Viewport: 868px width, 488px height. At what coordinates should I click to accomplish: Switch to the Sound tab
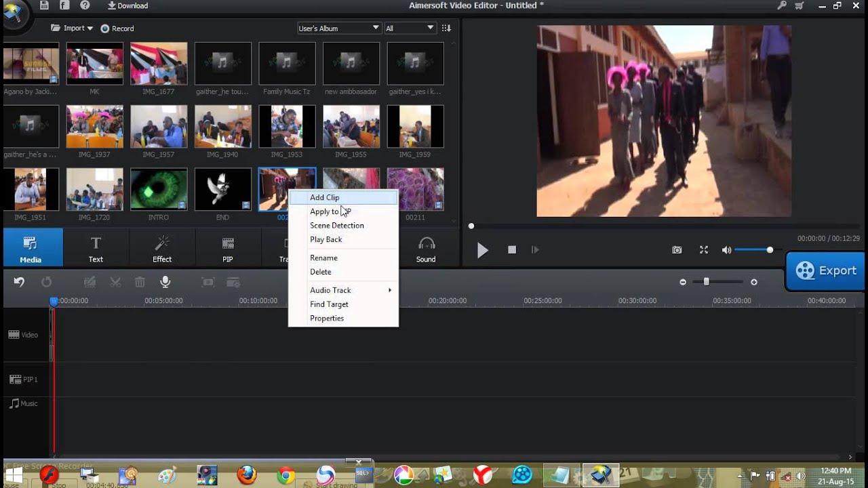tap(426, 248)
